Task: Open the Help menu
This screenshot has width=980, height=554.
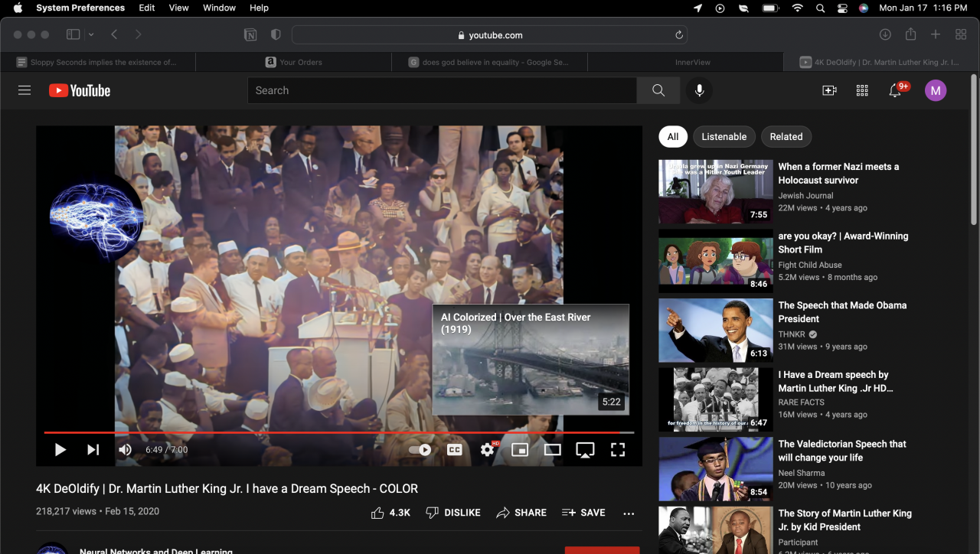Action: coord(260,8)
